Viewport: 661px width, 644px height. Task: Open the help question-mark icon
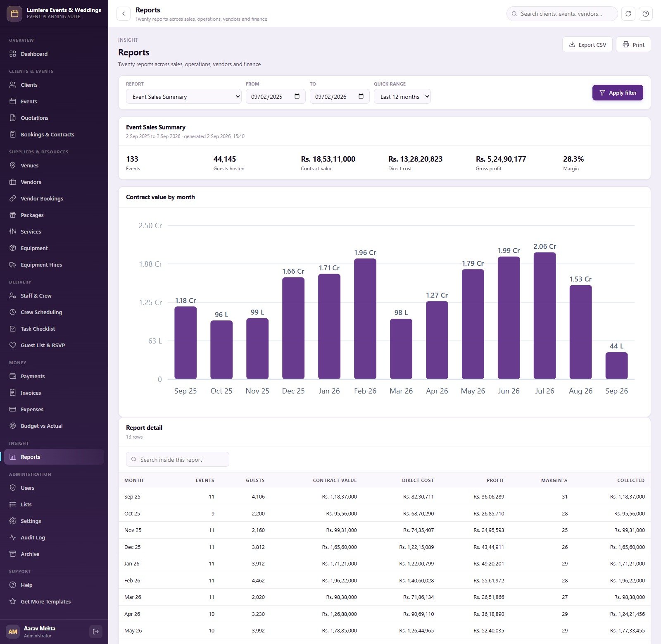coord(645,14)
